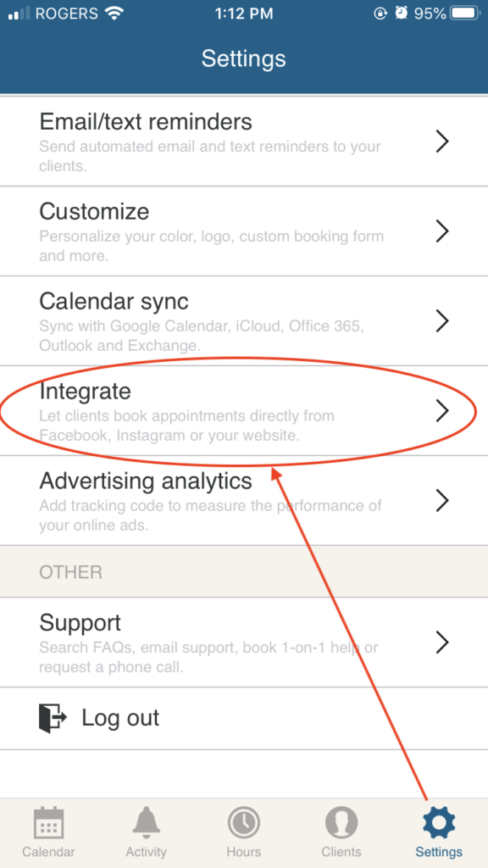488x868 pixels.
Task: Tap the Log out door icon
Action: click(53, 718)
